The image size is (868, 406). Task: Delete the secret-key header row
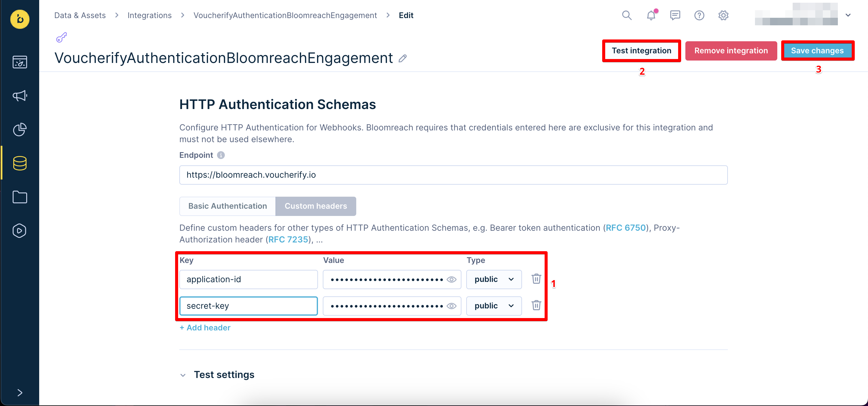click(x=536, y=305)
